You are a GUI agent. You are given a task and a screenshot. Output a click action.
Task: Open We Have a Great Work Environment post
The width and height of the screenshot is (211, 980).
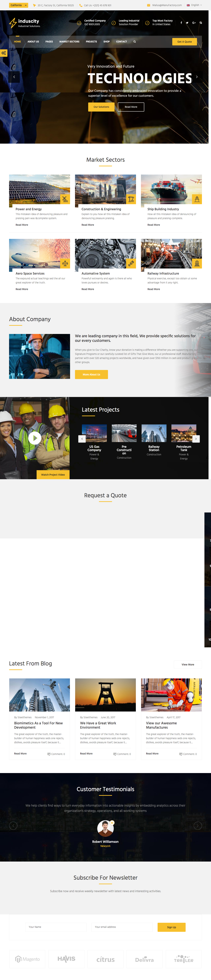[98, 725]
